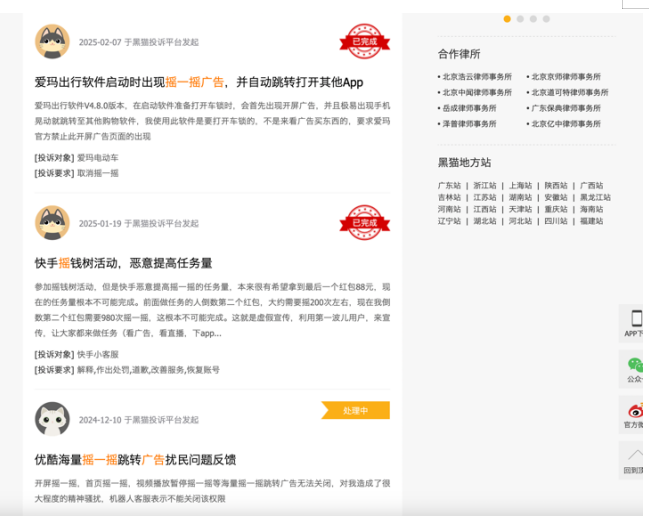This screenshot has width=659, height=521.
Task: Go to 上海站 regional site
Action: pyautogui.click(x=520, y=185)
